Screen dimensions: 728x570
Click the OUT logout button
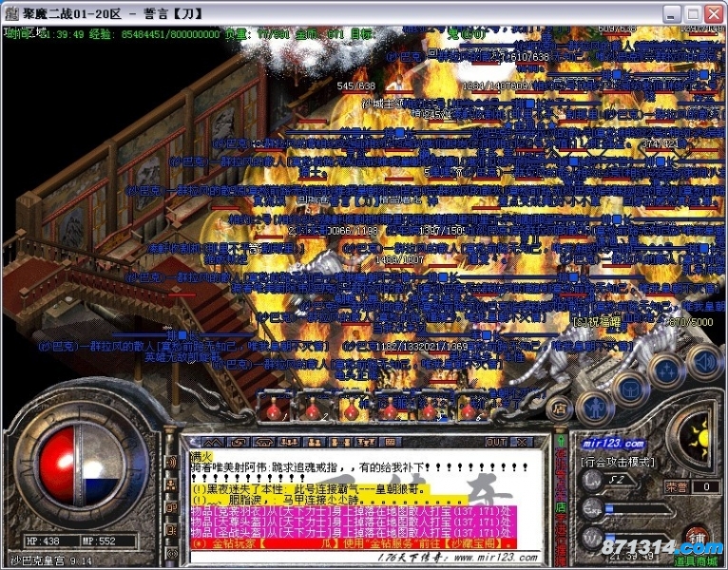coord(495,442)
